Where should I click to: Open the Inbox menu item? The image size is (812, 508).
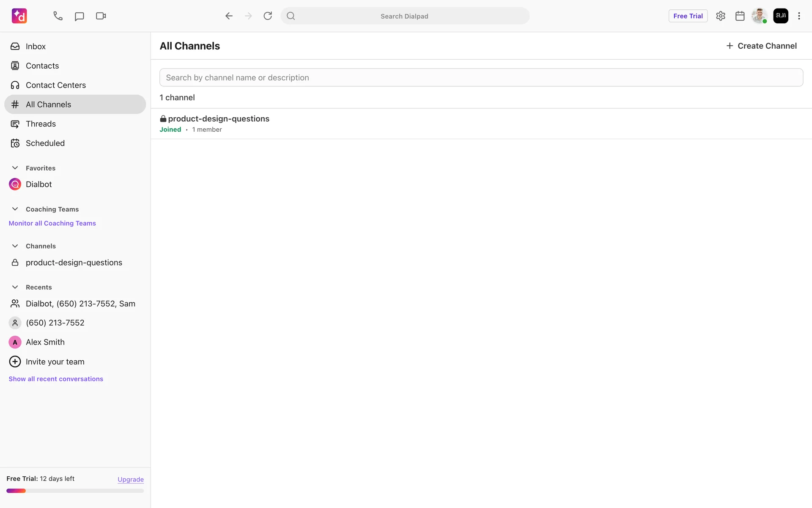36,47
